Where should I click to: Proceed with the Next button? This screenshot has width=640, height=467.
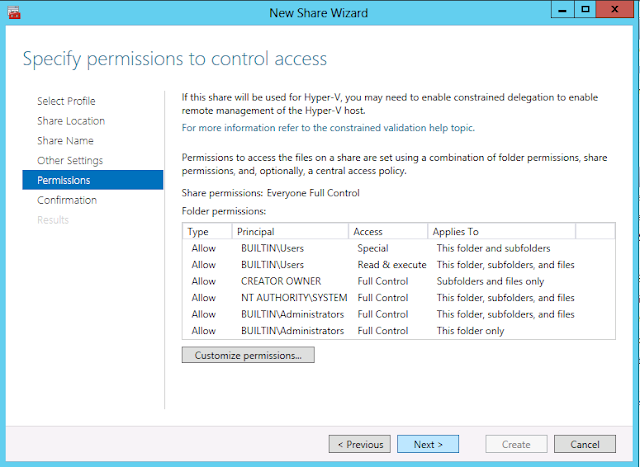428,444
